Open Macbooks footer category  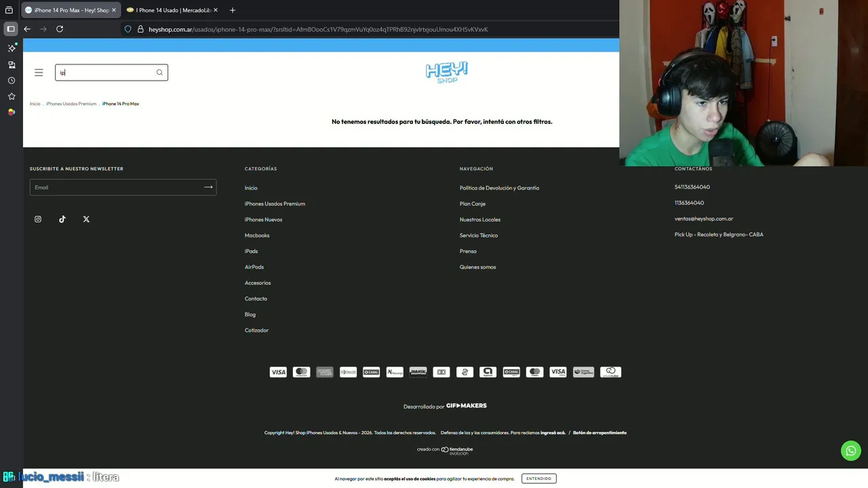[x=257, y=235]
